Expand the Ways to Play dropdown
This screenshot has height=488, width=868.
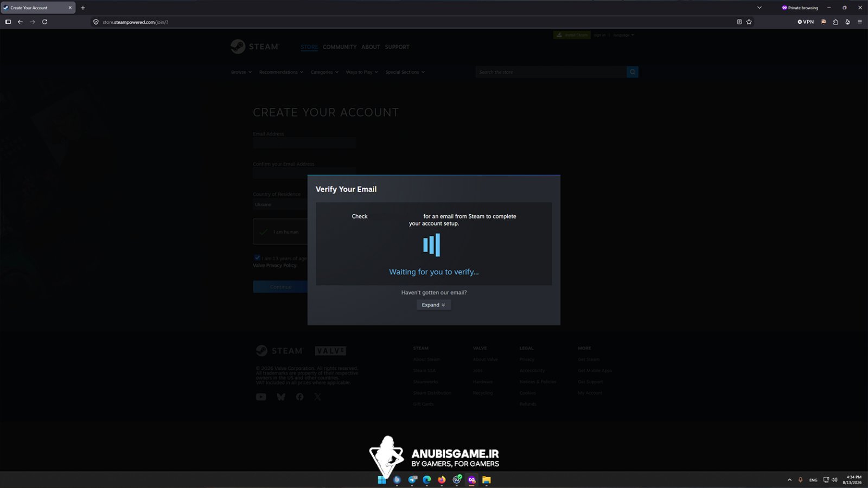362,72
